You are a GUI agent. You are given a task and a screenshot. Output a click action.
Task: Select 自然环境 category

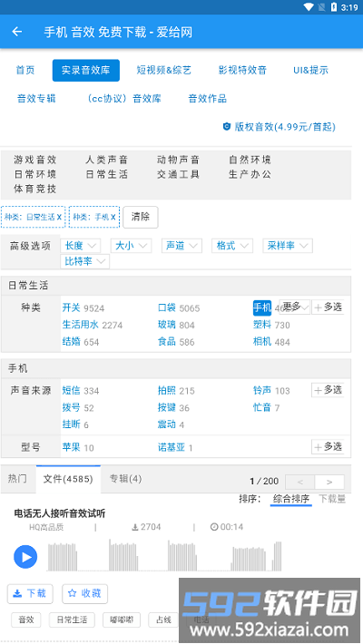pyautogui.click(x=250, y=160)
